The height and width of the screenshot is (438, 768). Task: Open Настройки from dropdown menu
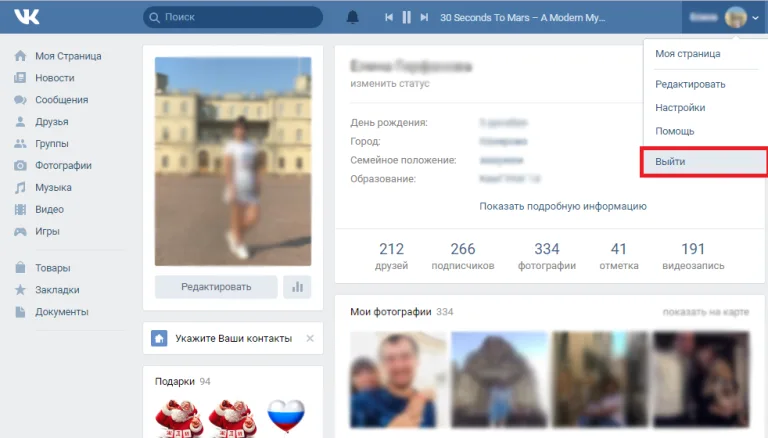pyautogui.click(x=680, y=108)
